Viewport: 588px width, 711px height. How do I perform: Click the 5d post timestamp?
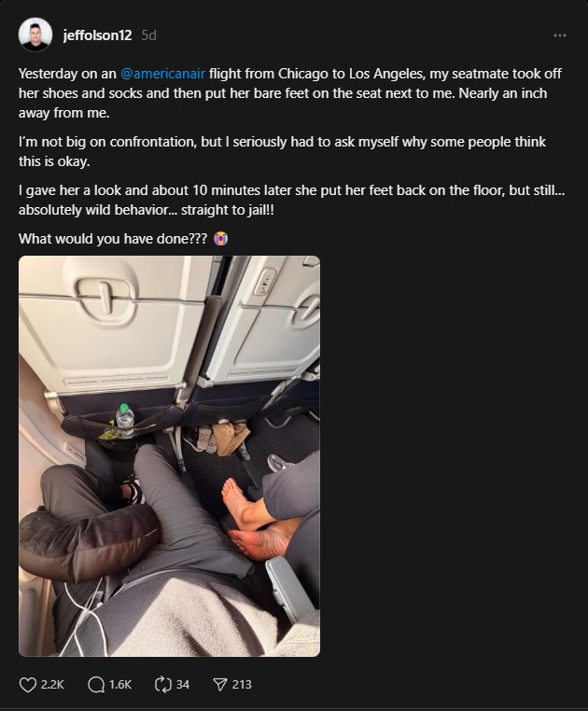148,35
